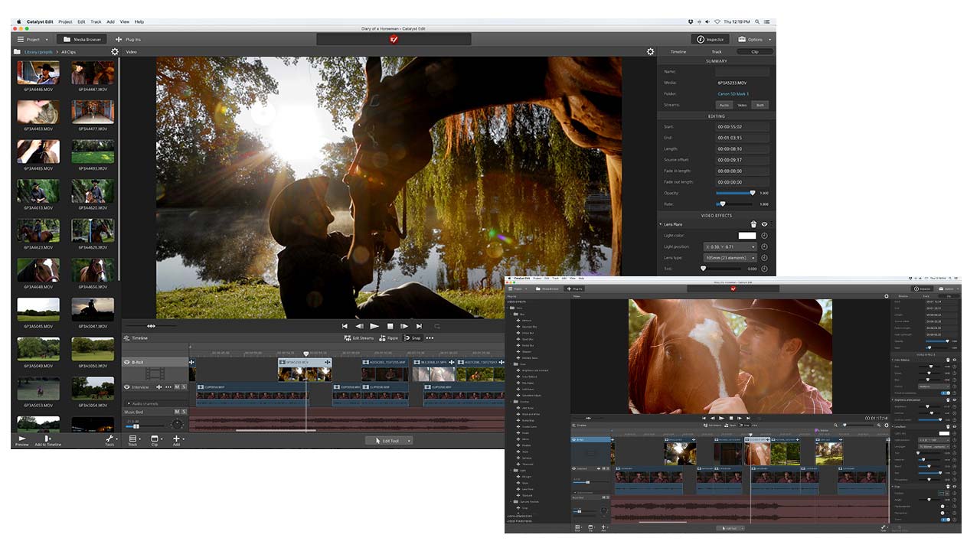Click the clip Name input field
This screenshot has width=980, height=551.
(x=742, y=71)
